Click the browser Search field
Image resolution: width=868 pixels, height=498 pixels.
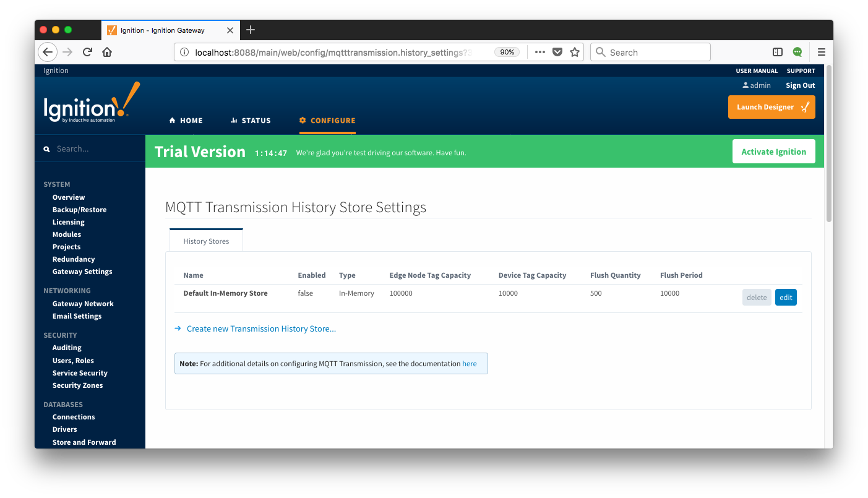click(x=650, y=53)
